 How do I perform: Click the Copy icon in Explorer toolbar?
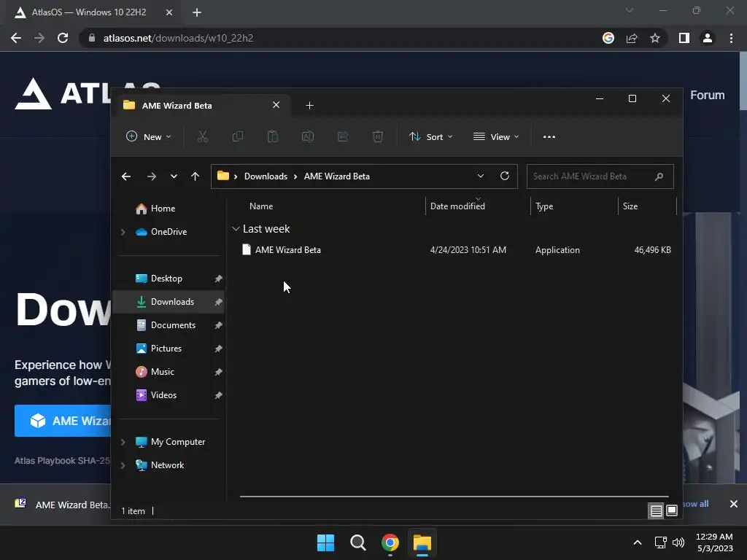[237, 137]
